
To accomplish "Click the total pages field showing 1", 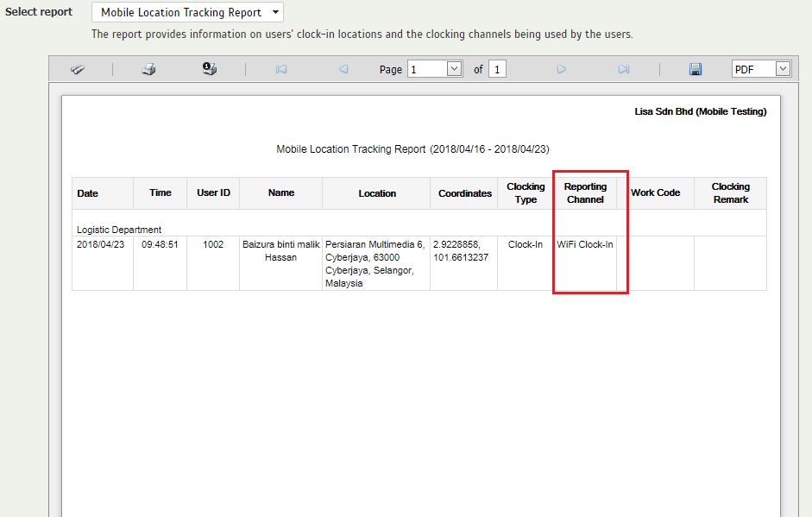I will tap(497, 69).
